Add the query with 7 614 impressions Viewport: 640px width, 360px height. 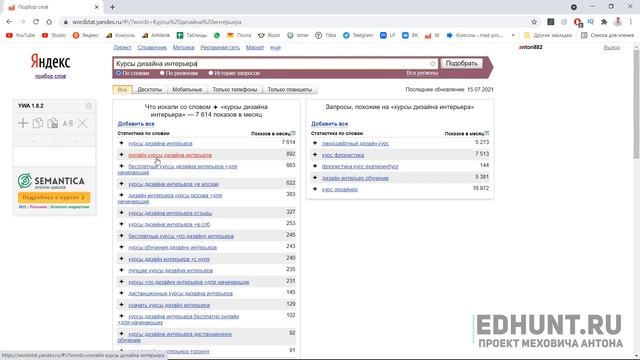(121, 143)
